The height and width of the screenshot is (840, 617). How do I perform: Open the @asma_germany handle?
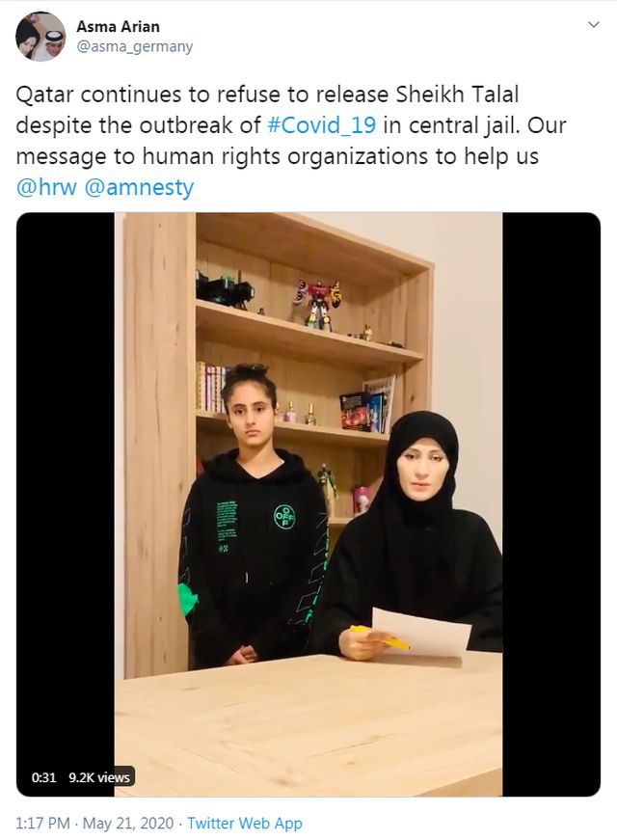coord(134,47)
